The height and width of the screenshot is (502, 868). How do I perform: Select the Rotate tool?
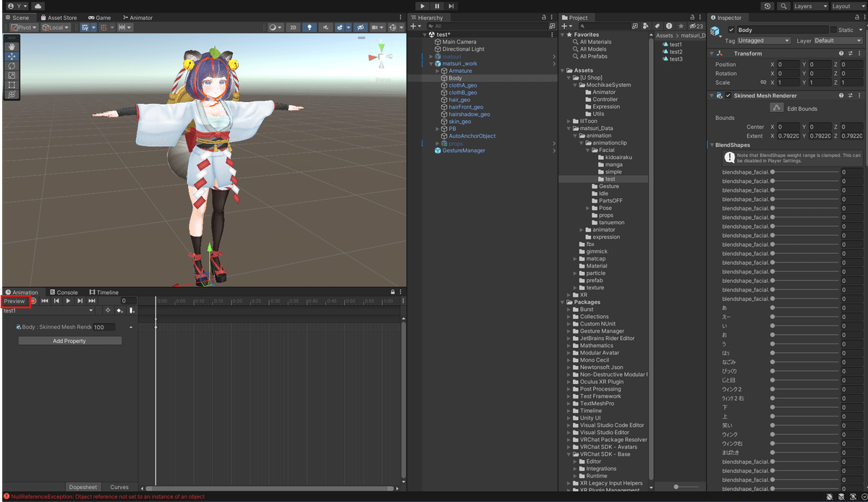12,66
